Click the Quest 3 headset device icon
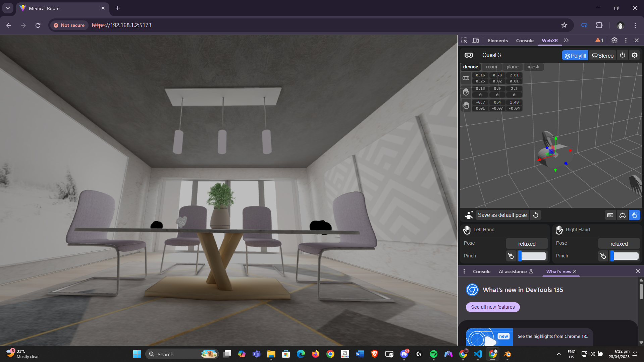The height and width of the screenshot is (362, 644). [x=469, y=55]
